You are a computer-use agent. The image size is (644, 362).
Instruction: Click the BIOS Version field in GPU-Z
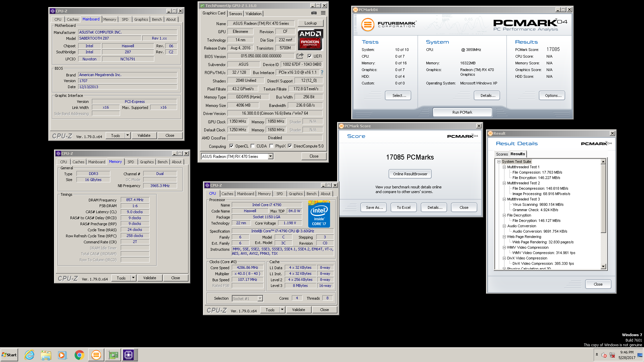coord(261,56)
